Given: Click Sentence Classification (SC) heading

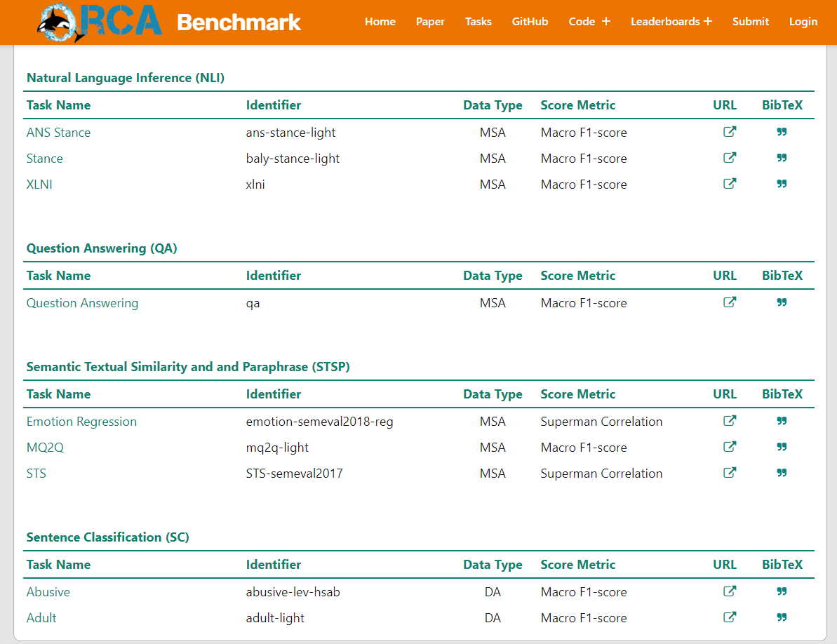Looking at the screenshot, I should [108, 537].
